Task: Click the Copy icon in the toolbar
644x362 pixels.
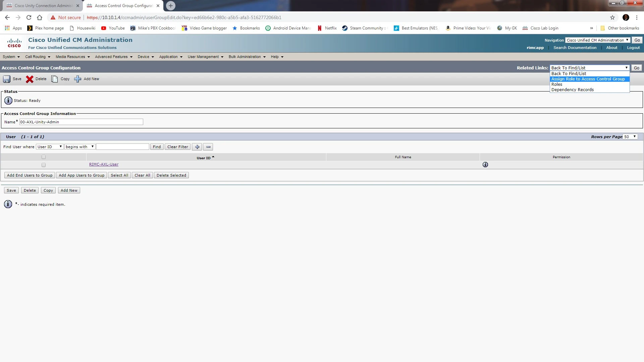Action: 54,79
